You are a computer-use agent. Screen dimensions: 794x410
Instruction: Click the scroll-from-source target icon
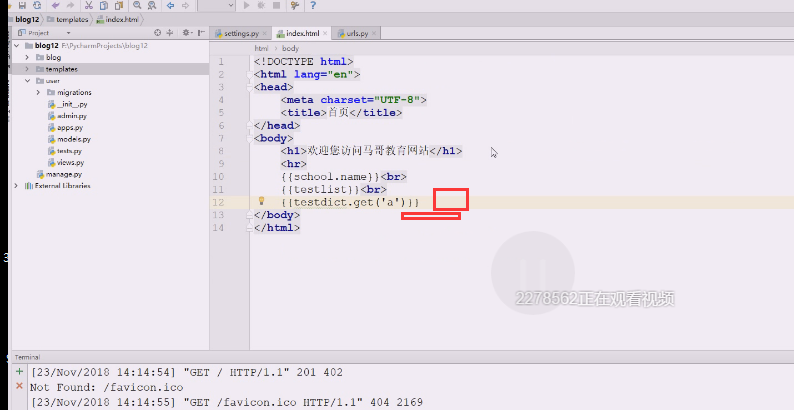(157, 32)
